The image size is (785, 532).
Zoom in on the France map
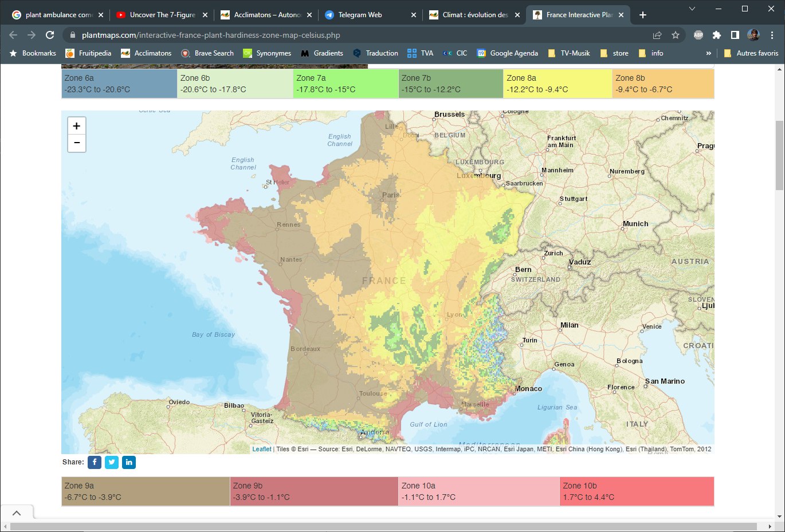[x=77, y=126]
